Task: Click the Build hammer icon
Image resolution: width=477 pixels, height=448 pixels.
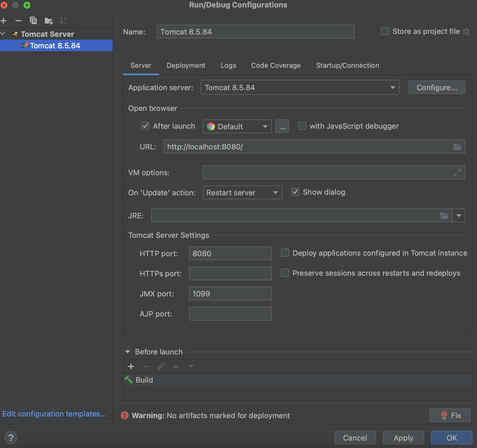Action: [128, 380]
